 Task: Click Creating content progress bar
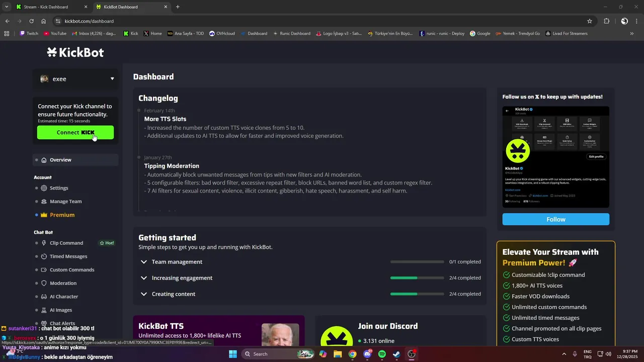[x=417, y=294]
